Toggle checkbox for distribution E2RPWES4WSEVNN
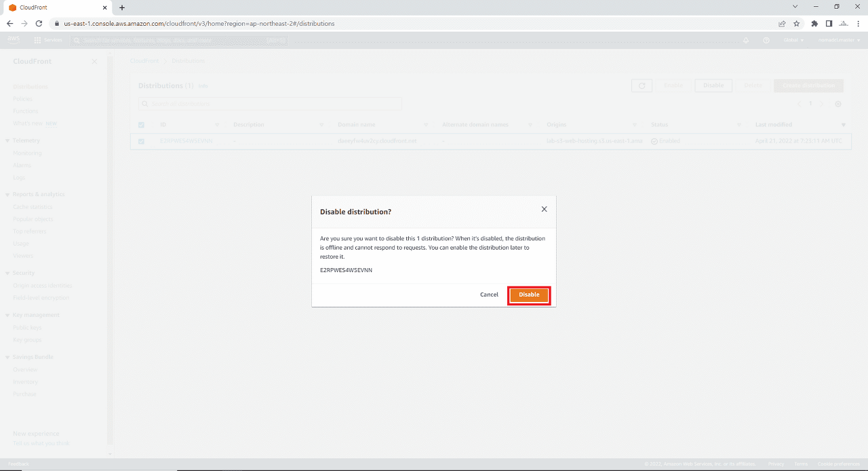868x471 pixels. [141, 141]
